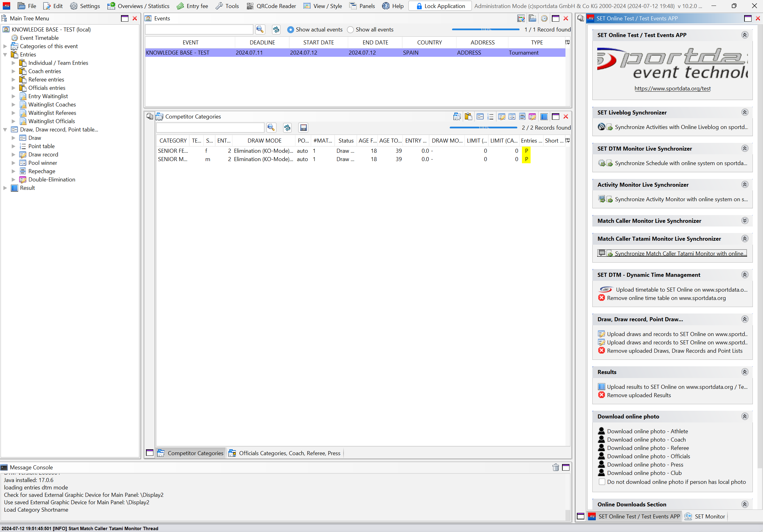This screenshot has height=532, width=763.
Task: Click the Events panel progress bar
Action: pos(485,30)
